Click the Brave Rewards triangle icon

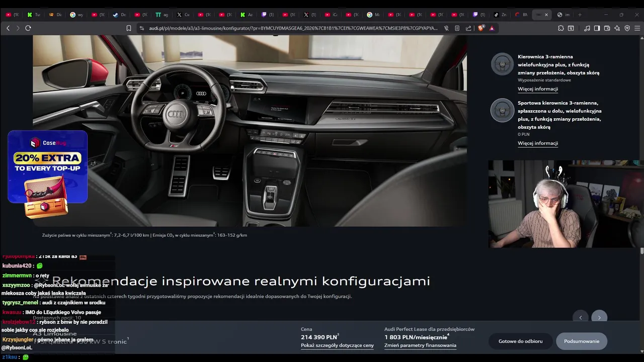click(x=492, y=28)
